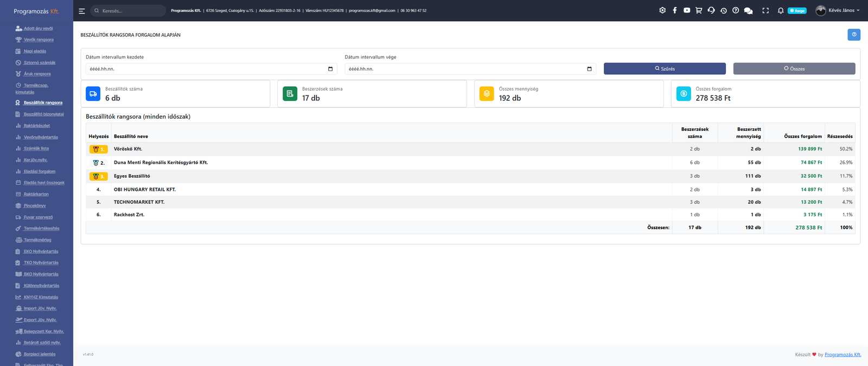Click the Programozás Kft. logo

coord(36,11)
